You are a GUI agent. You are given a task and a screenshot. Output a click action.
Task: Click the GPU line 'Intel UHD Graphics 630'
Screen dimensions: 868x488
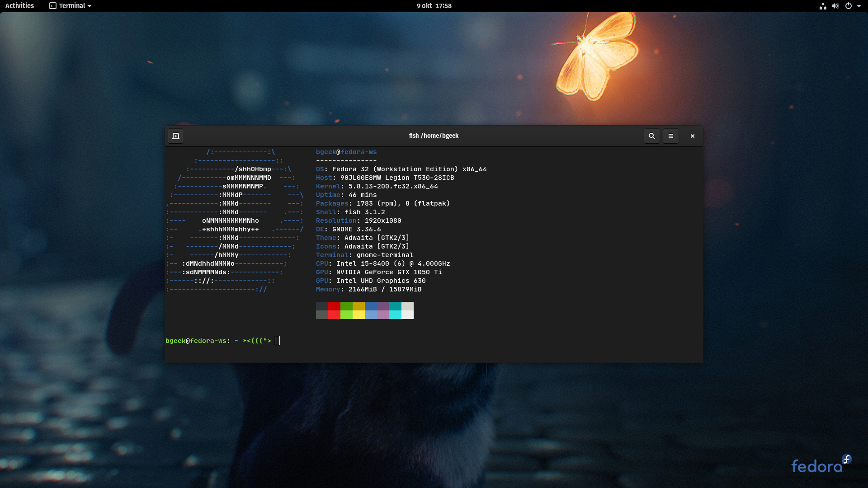(x=381, y=281)
